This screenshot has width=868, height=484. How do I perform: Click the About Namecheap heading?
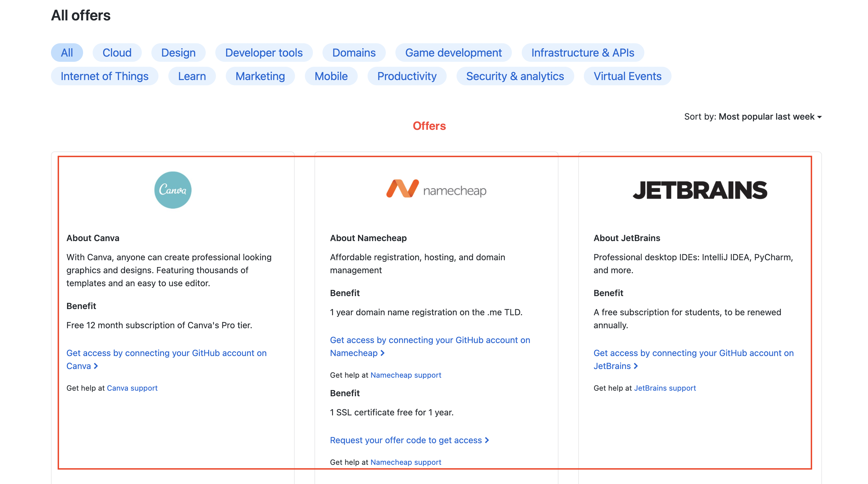pos(368,238)
